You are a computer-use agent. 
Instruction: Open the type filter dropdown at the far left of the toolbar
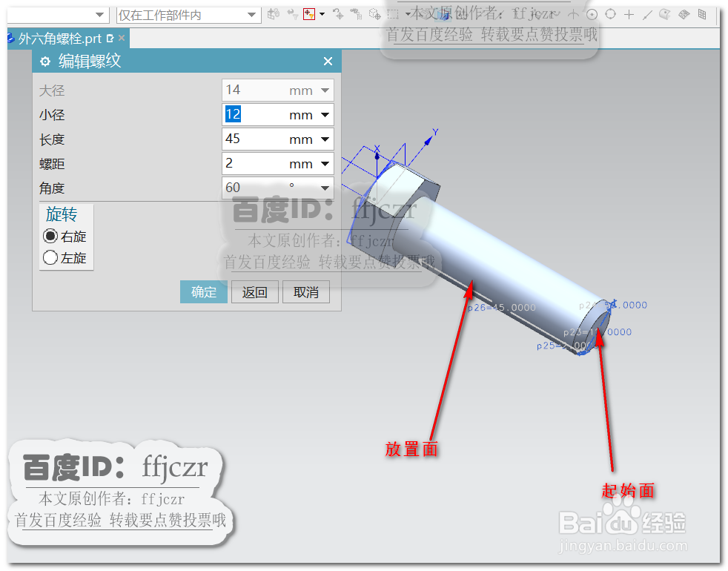tap(99, 15)
